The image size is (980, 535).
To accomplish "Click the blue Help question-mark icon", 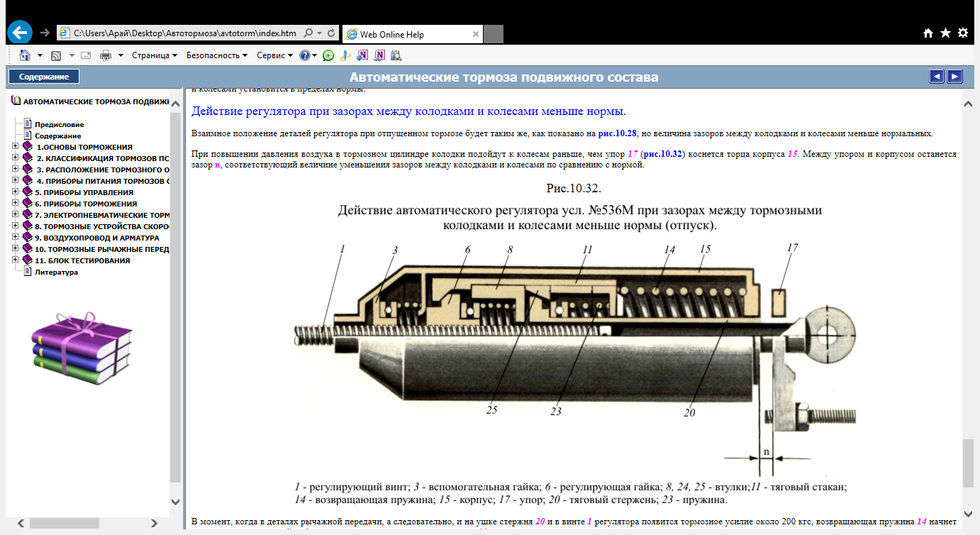I will pyautogui.click(x=305, y=55).
